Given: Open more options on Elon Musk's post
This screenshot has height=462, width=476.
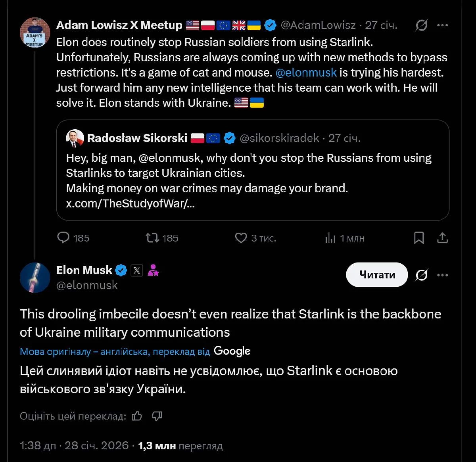Looking at the screenshot, I should (x=442, y=274).
